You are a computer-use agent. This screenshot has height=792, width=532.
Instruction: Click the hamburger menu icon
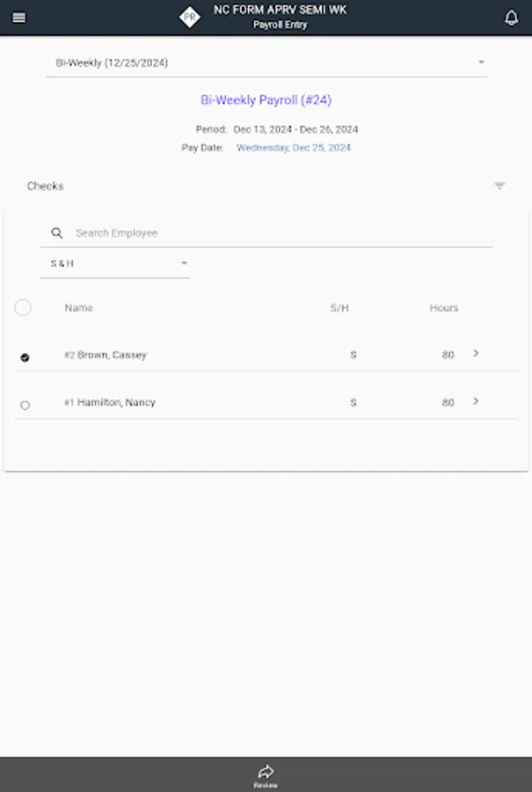point(18,17)
